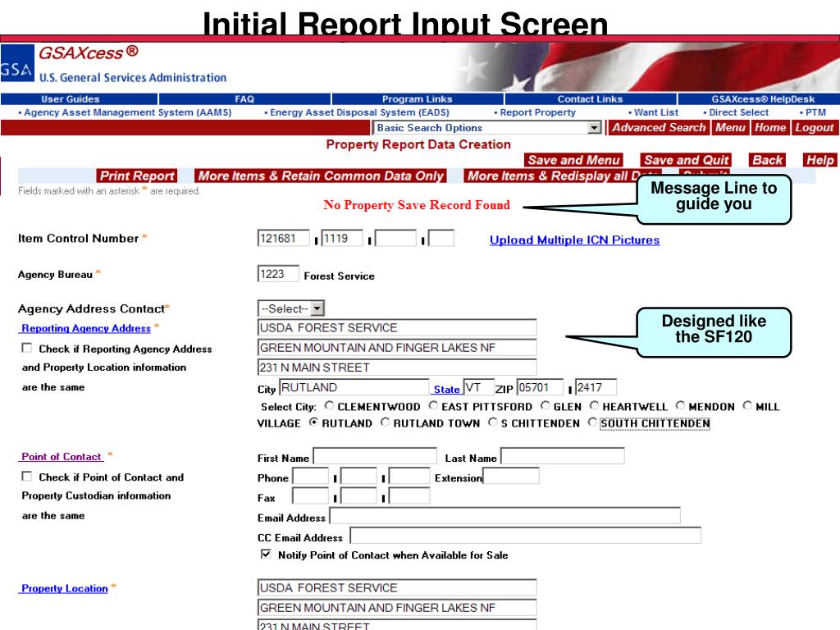Click the Extension input field
The width and height of the screenshot is (840, 630).
coord(511,476)
